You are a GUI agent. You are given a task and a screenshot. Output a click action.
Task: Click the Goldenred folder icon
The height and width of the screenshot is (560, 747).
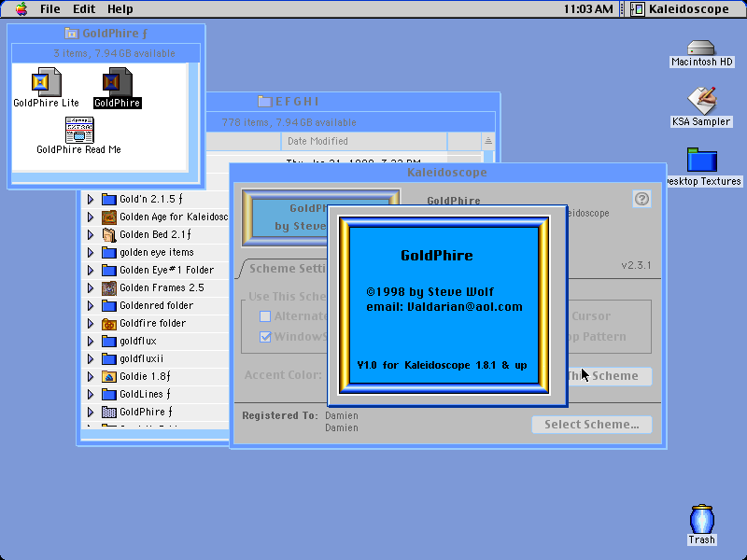(x=109, y=306)
